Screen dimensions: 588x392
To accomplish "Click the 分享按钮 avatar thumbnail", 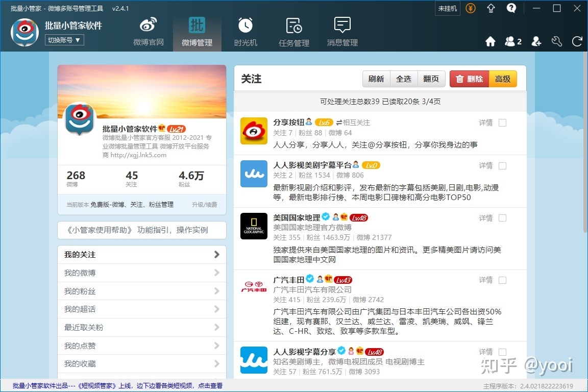I will click(254, 131).
